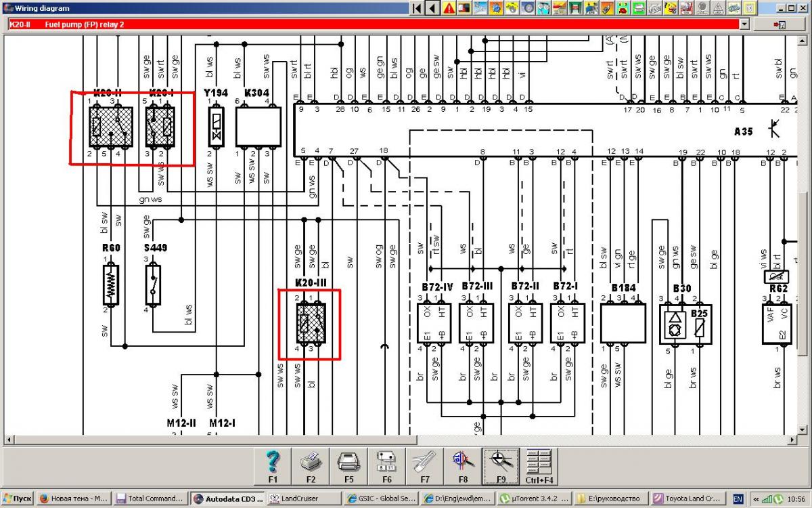Screen dimensions: 812x508
Task: Open the F6 connector view button
Action: coord(386,467)
